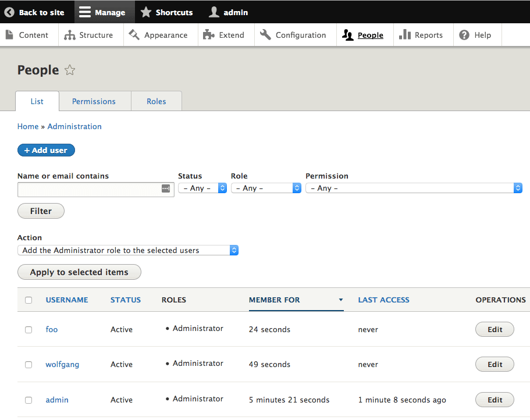Viewport: 530px width, 420px height.
Task: Edit the admin user account
Action: [495, 400]
